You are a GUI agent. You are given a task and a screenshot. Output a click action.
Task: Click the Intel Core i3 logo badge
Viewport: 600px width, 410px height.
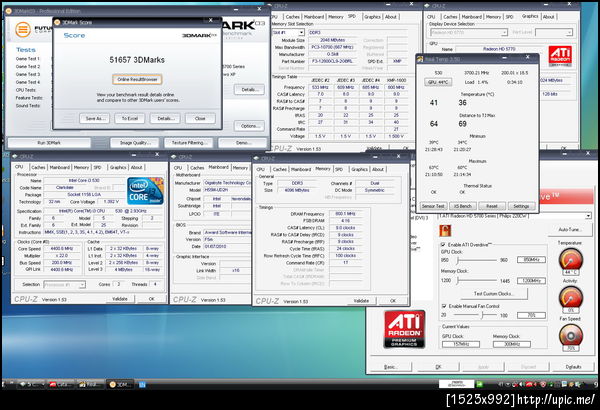(x=145, y=191)
